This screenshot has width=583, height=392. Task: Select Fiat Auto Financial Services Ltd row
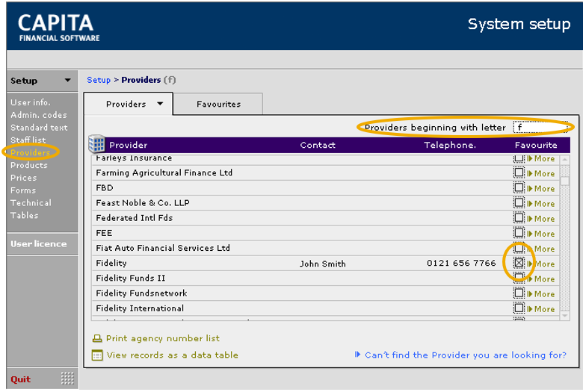326,248
